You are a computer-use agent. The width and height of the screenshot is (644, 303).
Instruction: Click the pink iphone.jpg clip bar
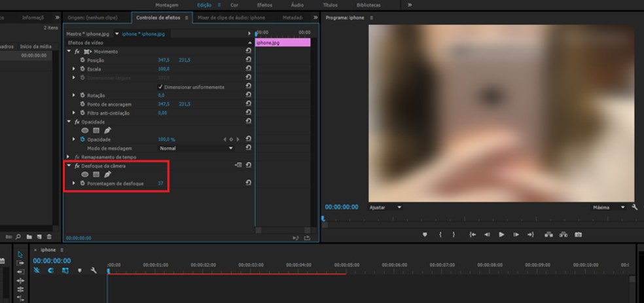(x=283, y=43)
